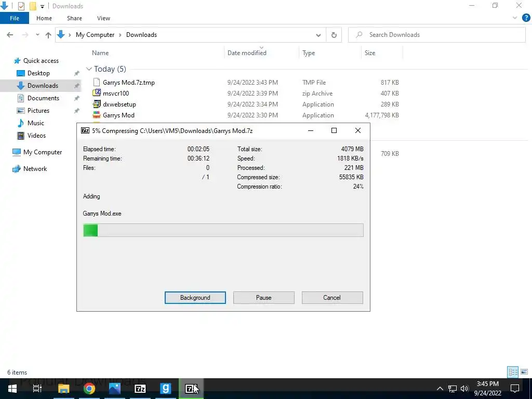This screenshot has width=532, height=399.
Task: Click the dxwebsetup installer icon
Action: point(97,104)
